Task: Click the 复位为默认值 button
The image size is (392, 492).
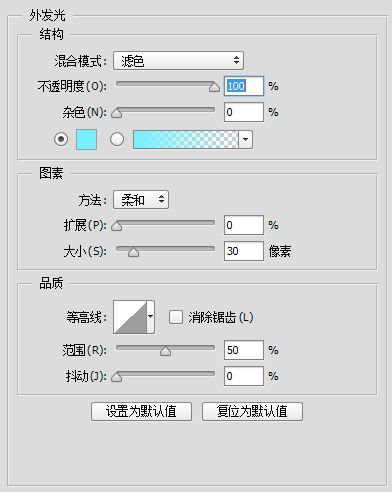Action: click(x=252, y=411)
